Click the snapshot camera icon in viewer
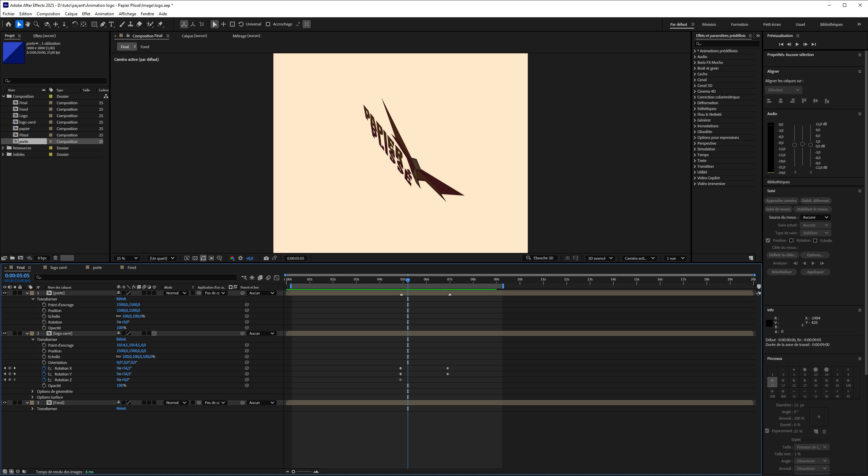This screenshot has height=476, width=868. (x=266, y=258)
